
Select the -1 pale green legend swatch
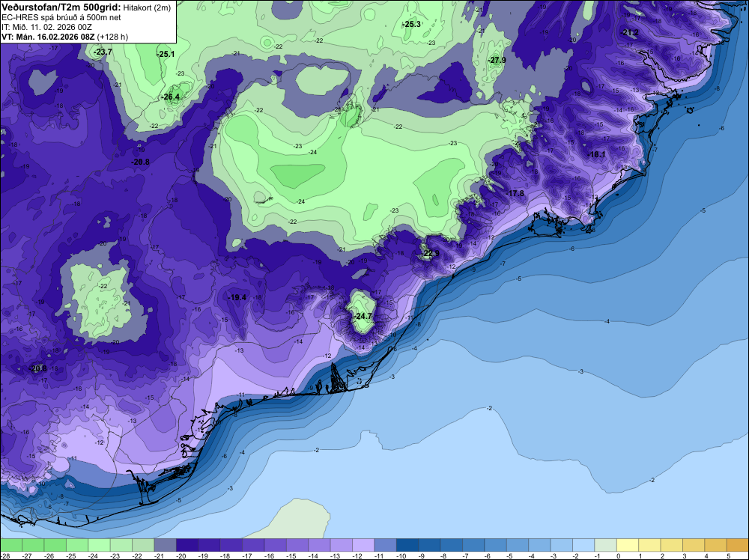pos(604,545)
